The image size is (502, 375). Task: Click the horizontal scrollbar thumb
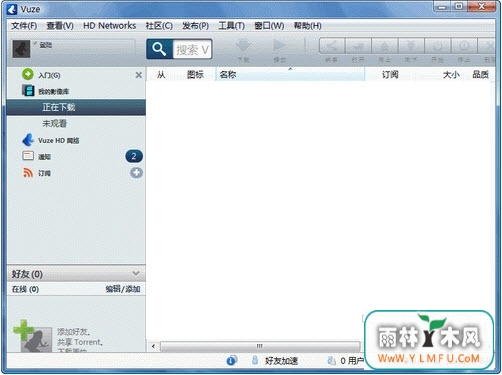pos(260,346)
